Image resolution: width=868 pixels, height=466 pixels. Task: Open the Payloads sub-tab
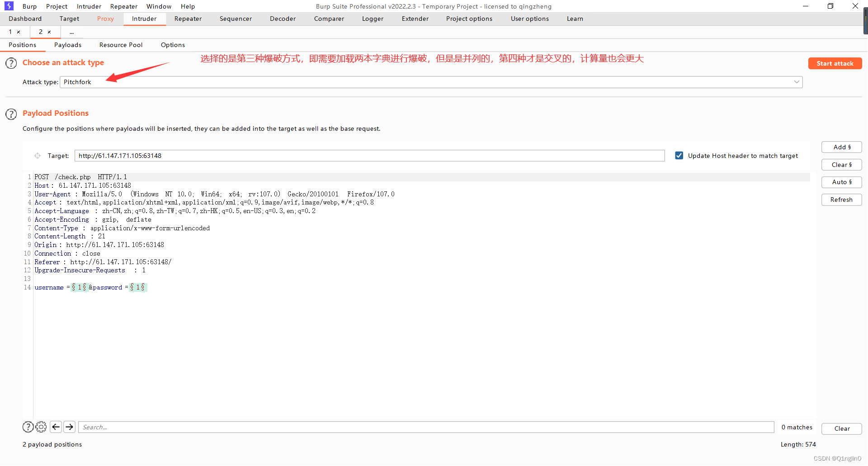pos(68,45)
